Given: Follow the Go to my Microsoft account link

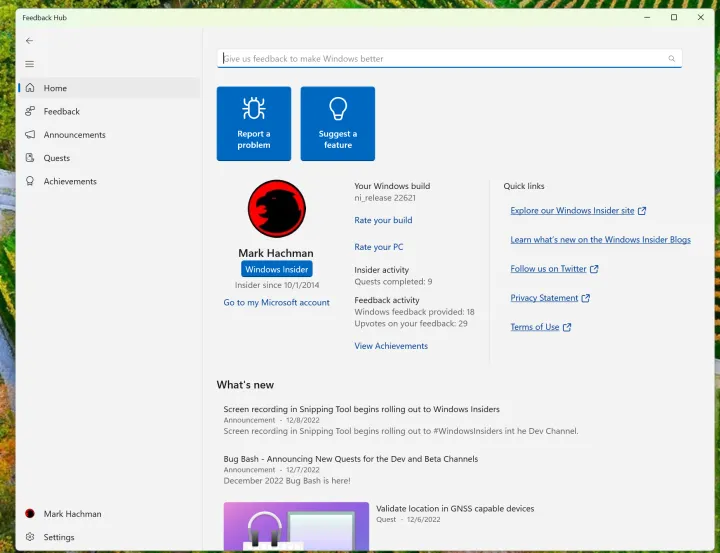Looking at the screenshot, I should [x=276, y=302].
